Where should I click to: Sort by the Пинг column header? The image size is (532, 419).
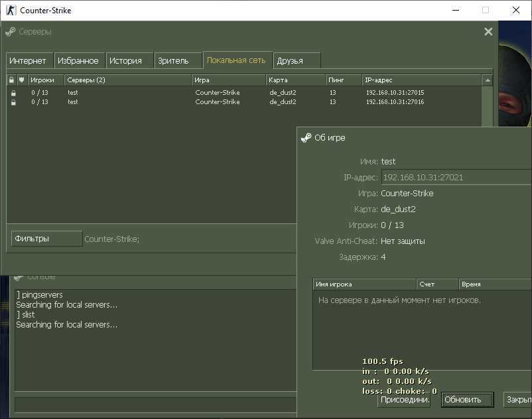pyautogui.click(x=344, y=80)
